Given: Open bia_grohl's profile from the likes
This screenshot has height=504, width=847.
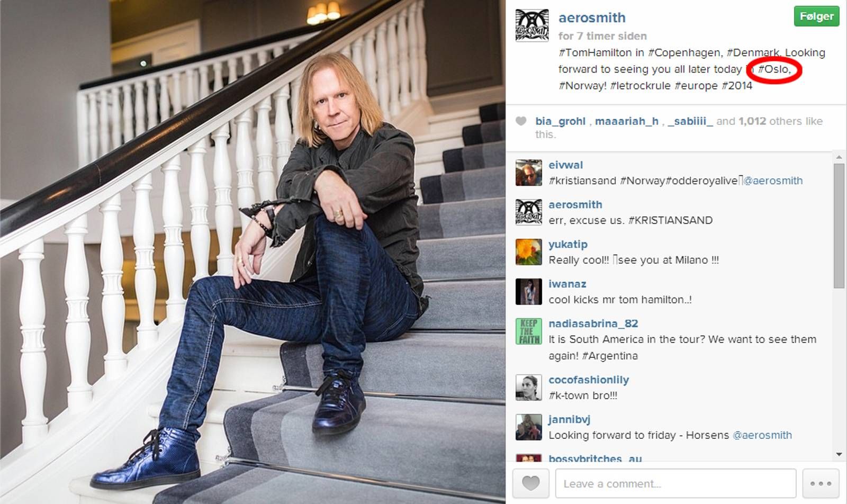Looking at the screenshot, I should click(x=560, y=121).
